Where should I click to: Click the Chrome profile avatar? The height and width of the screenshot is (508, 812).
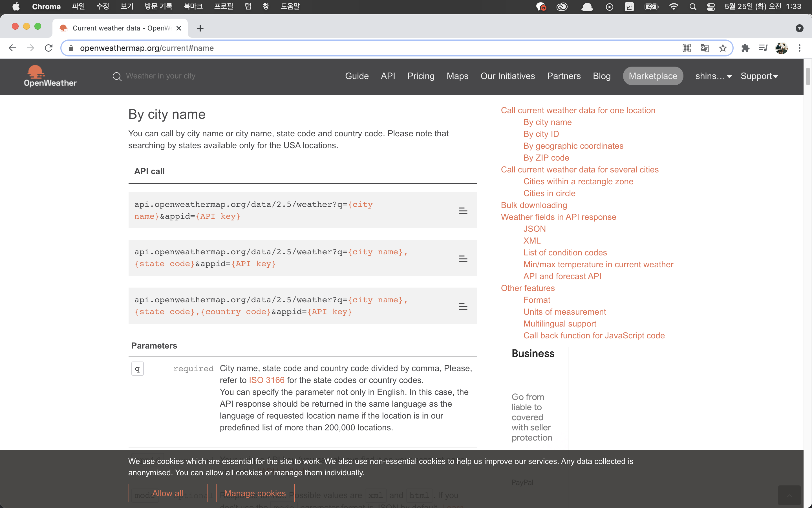782,48
